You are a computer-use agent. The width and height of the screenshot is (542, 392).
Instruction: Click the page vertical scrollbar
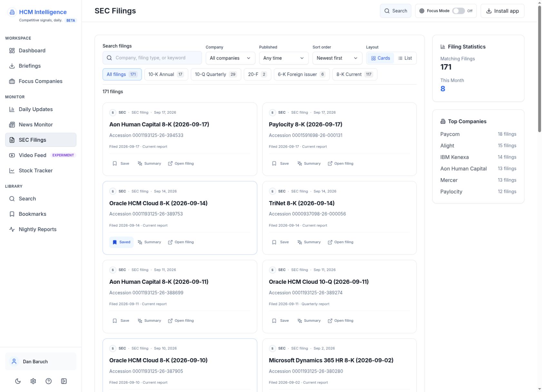click(x=539, y=68)
